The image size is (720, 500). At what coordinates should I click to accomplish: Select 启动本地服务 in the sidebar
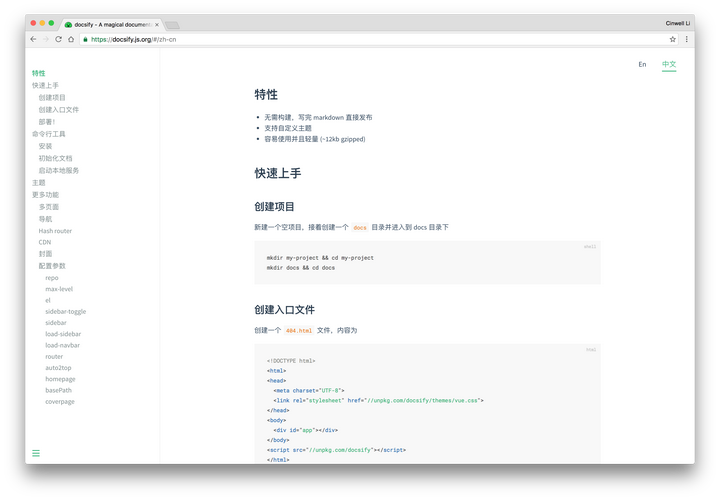tap(58, 170)
